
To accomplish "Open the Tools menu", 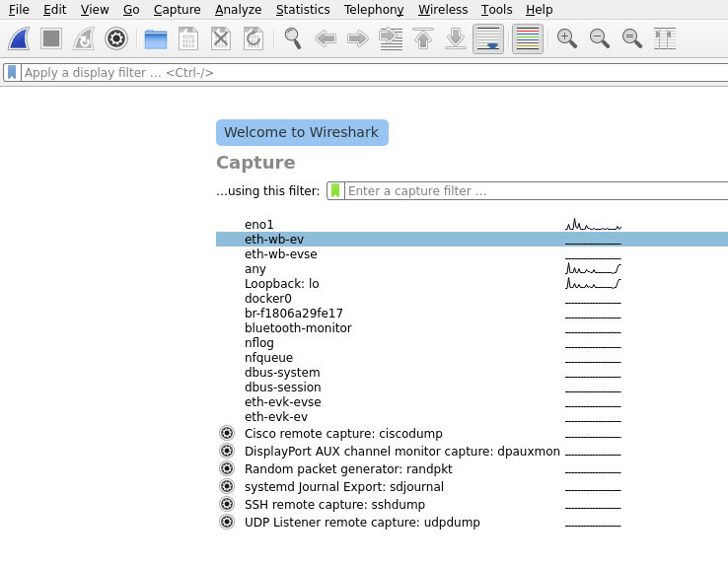I will (x=496, y=9).
